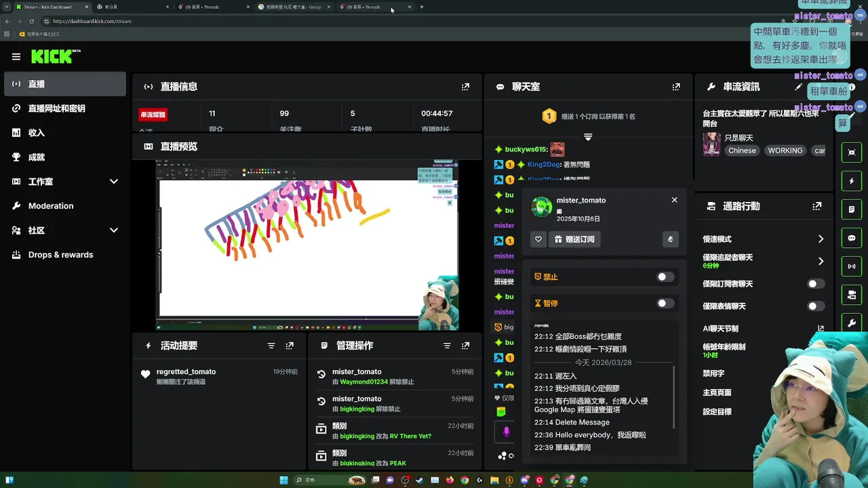Pop out the 直播信息 panel
The height and width of the screenshot is (488, 868).
(x=465, y=87)
